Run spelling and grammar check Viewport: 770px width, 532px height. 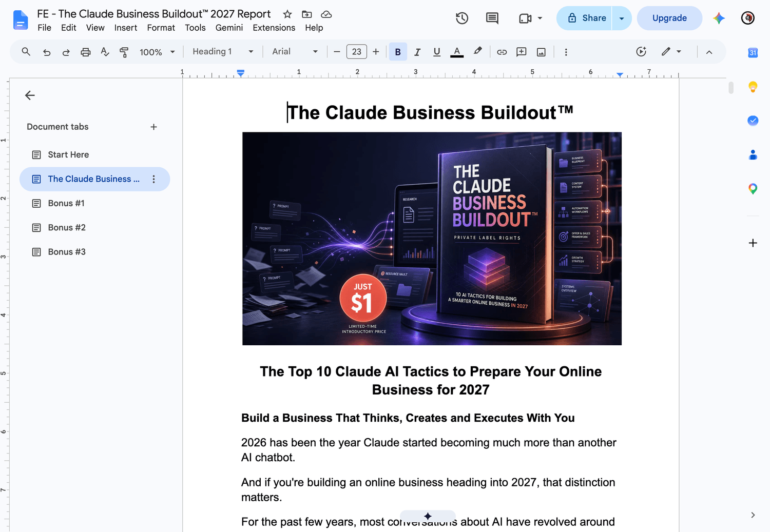pos(105,52)
